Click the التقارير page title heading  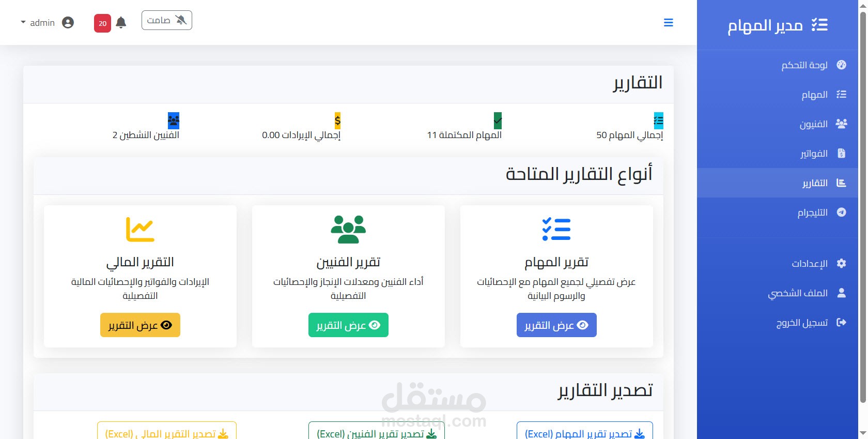(x=638, y=83)
